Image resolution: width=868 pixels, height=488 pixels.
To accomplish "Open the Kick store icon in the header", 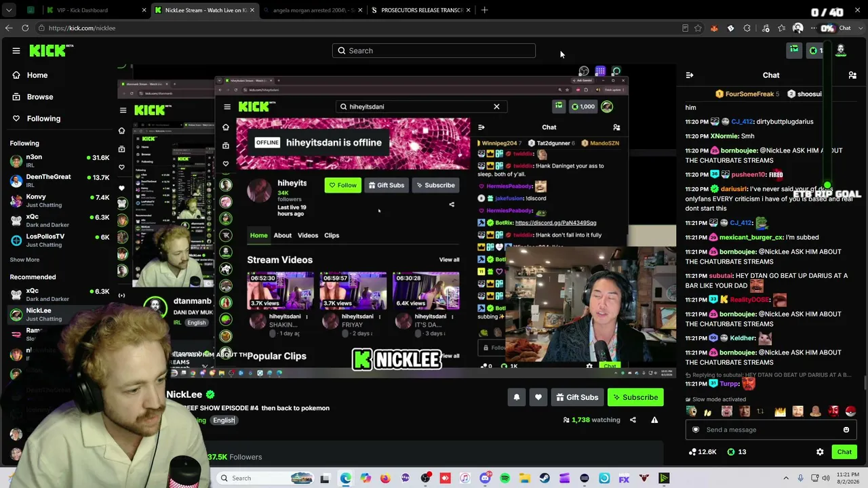I will point(794,50).
